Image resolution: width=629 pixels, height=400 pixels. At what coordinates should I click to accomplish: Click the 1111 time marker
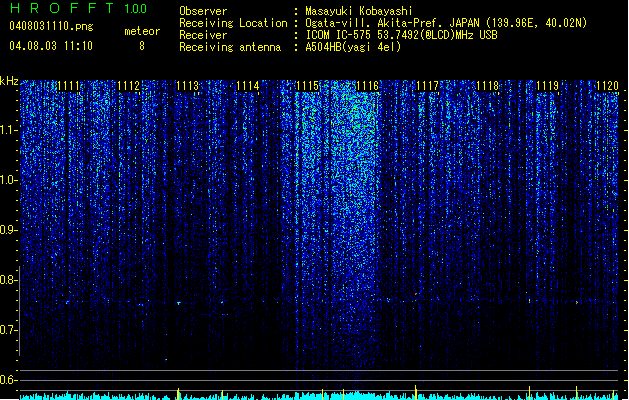point(68,86)
